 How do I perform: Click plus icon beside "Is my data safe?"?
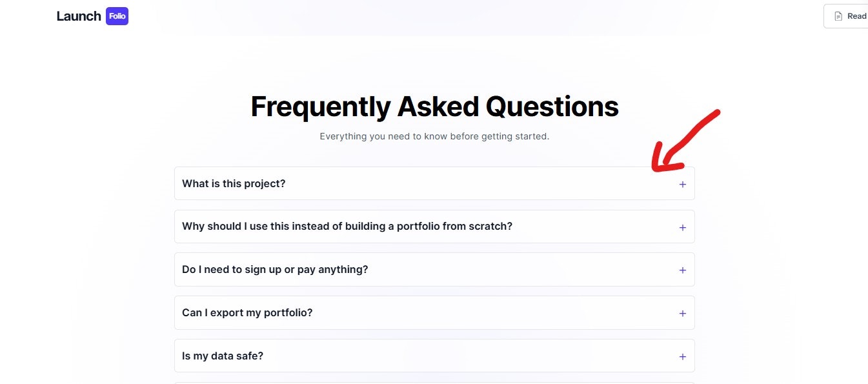click(x=682, y=357)
